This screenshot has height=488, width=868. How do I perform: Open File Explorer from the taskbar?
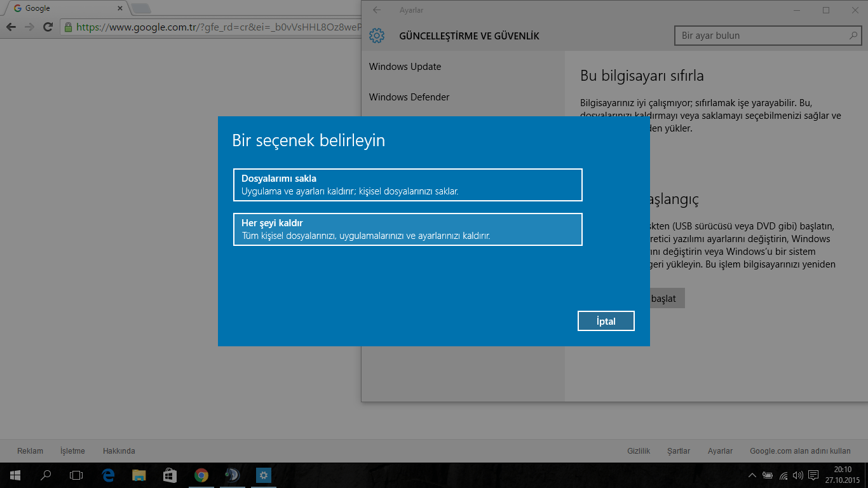139,475
